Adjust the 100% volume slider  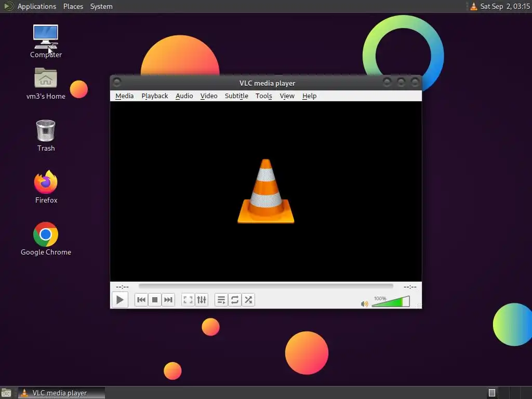(x=391, y=301)
